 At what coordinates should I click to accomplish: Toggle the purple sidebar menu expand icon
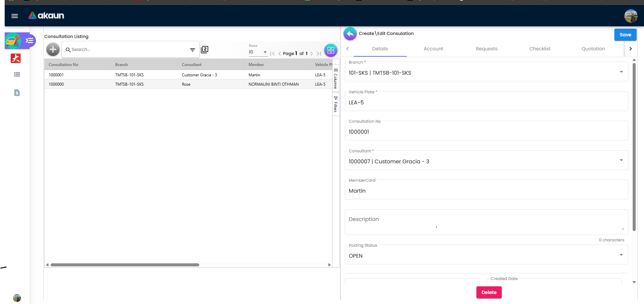coord(30,41)
